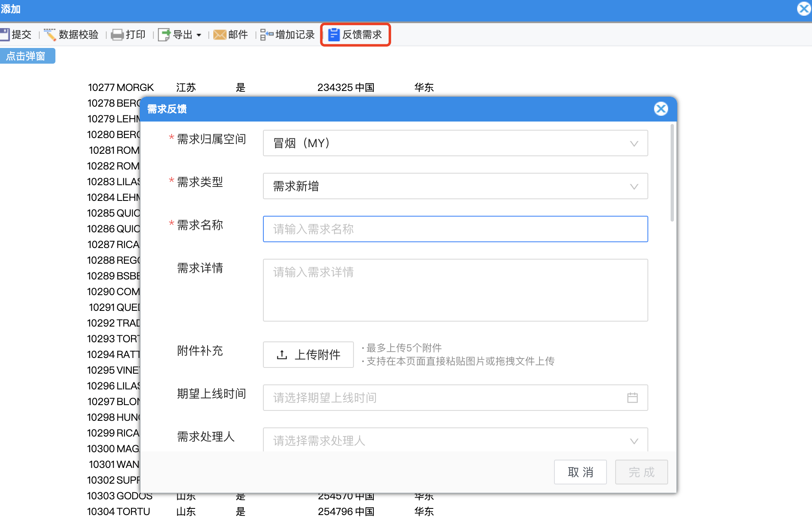The image size is (812, 520).
Task: Open the requirement handler (需求处理人) dropdown
Action: [633, 441]
